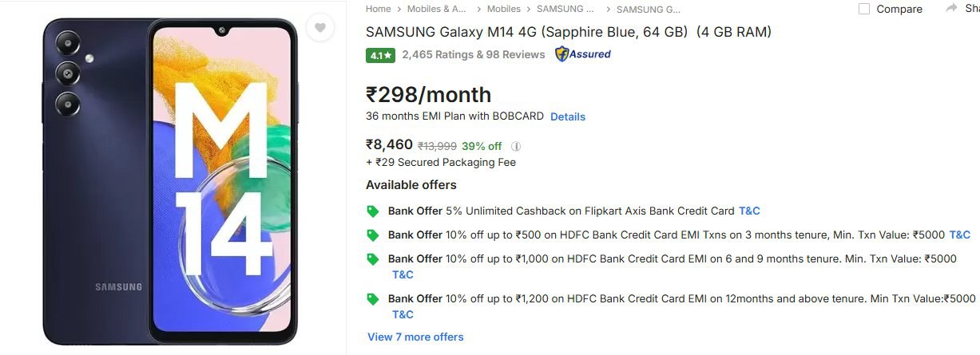Go to Home in the breadcrumb
The width and height of the screenshot is (980, 355).
point(379,9)
